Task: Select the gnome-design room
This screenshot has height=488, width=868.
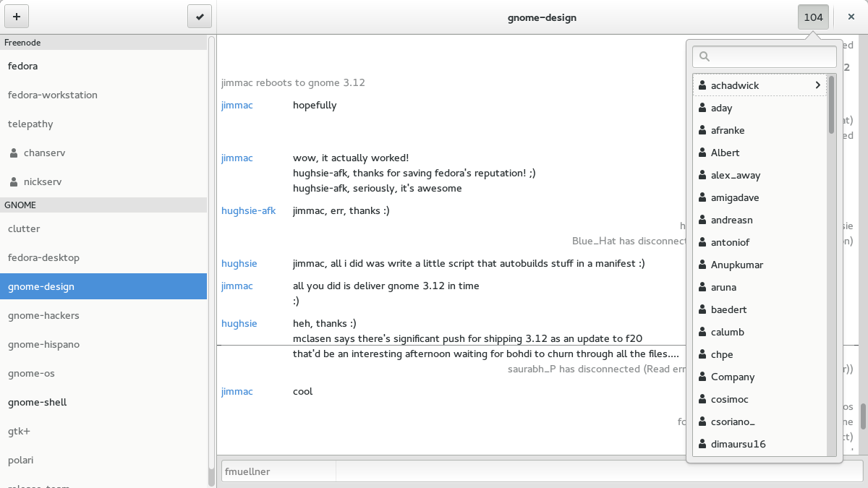Action: 103,286
